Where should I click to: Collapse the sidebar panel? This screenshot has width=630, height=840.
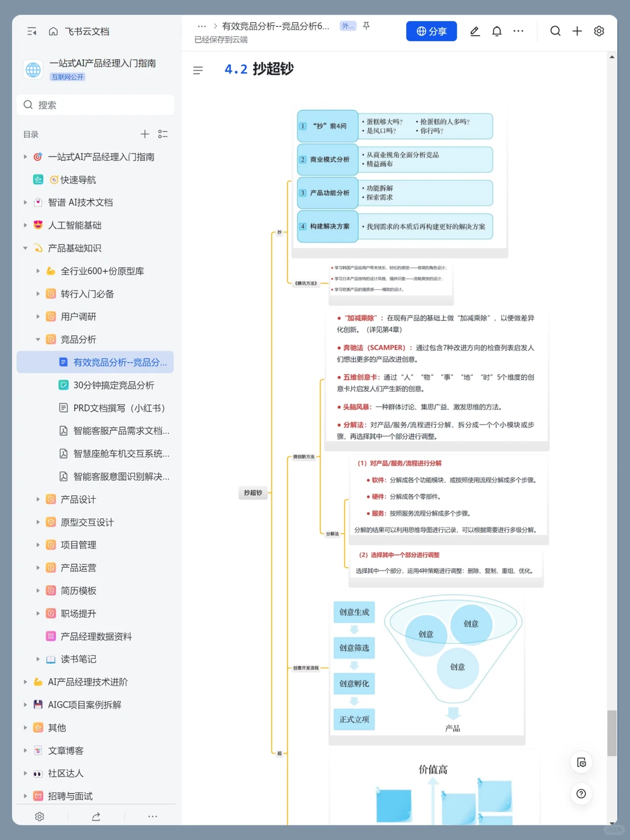pyautogui.click(x=32, y=31)
